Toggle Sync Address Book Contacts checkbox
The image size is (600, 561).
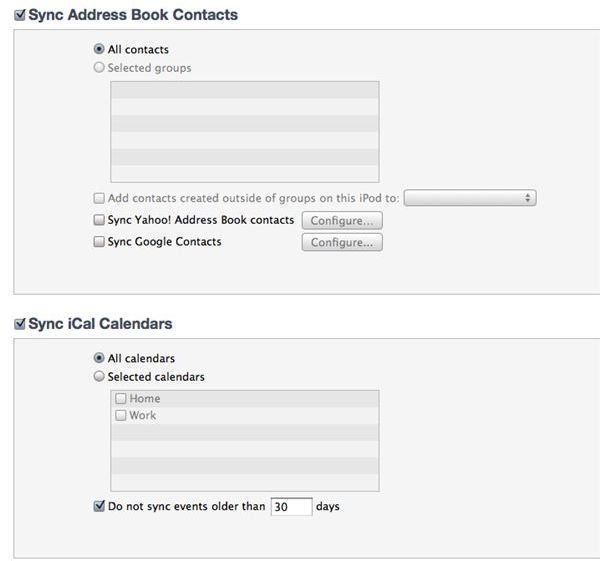[20, 15]
